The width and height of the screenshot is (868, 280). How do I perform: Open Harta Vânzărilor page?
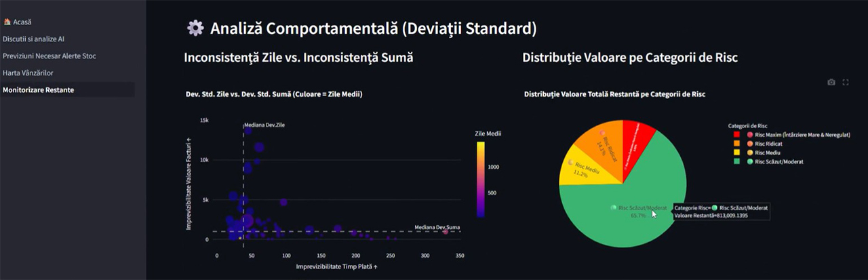[x=28, y=73]
